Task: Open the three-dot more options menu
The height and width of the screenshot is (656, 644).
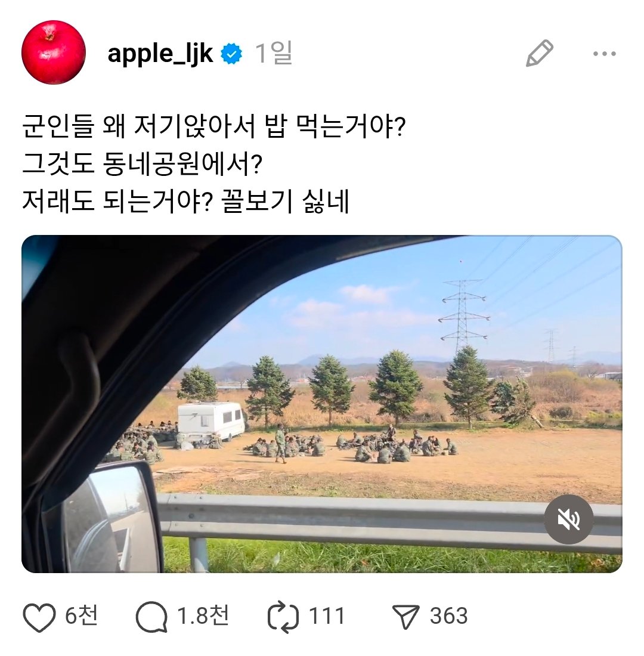Action: pyautogui.click(x=604, y=54)
